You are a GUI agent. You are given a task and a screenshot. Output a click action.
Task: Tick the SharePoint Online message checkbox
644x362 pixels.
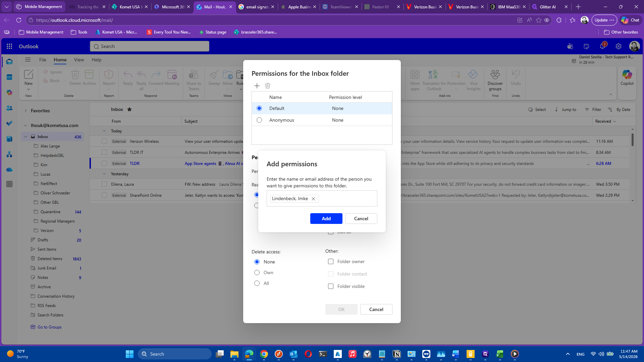click(x=104, y=195)
